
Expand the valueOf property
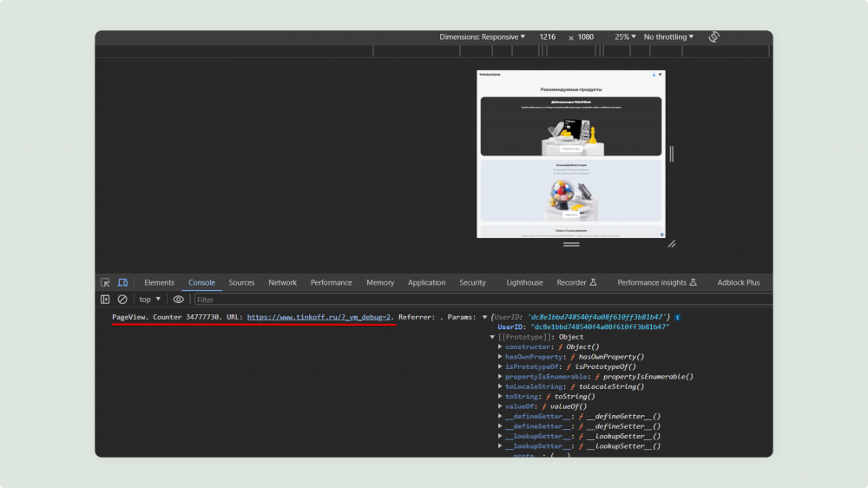(501, 406)
